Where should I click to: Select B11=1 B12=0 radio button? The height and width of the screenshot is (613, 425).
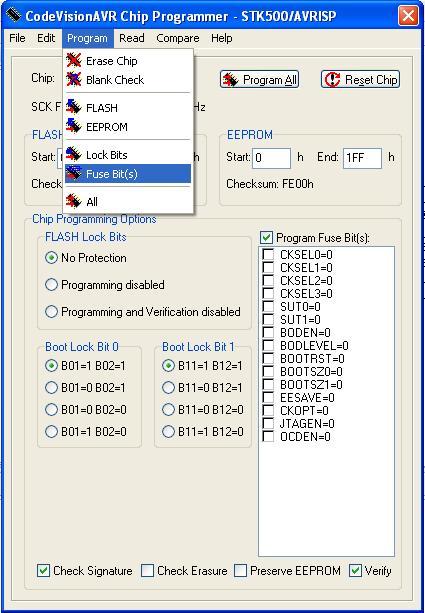[168, 432]
